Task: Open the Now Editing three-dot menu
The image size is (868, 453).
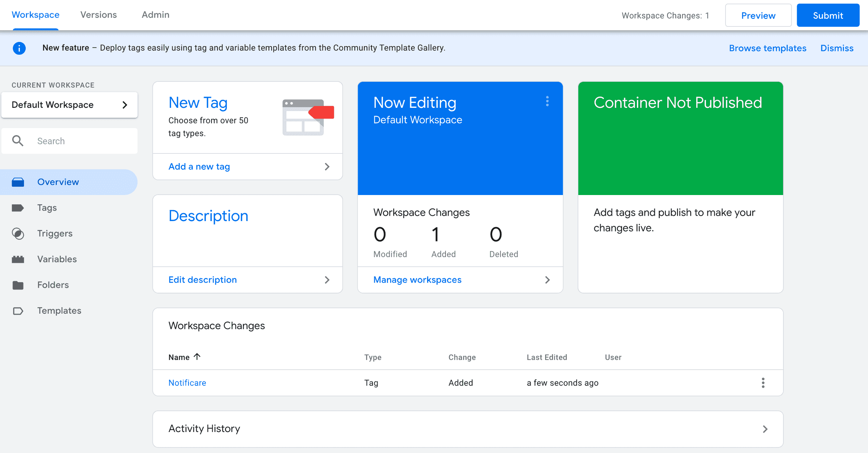Action: (547, 101)
